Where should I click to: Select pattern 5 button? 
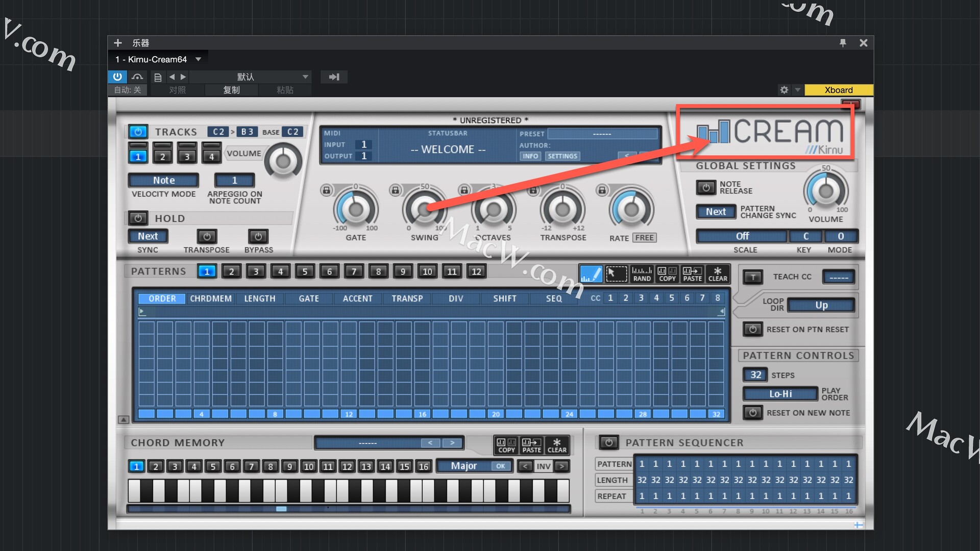coord(305,271)
